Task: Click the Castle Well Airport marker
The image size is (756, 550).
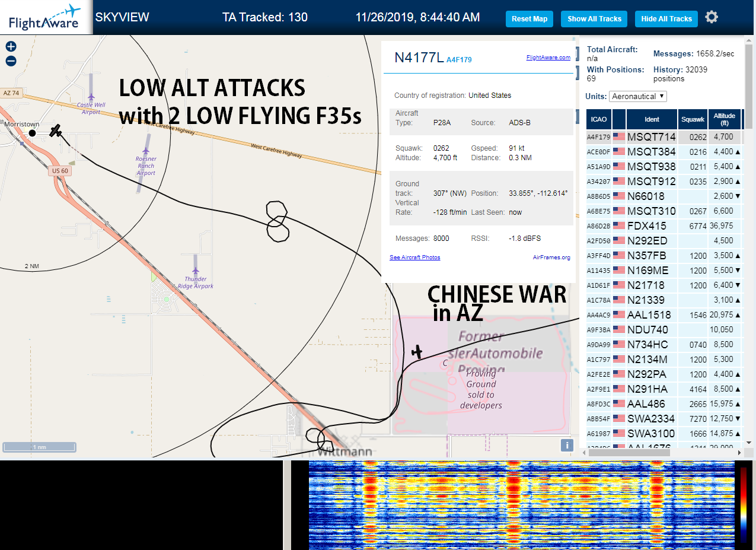Action: [91, 97]
